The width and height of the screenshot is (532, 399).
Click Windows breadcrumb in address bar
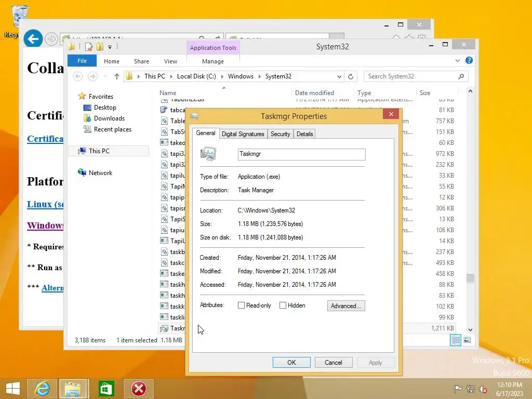tap(241, 76)
